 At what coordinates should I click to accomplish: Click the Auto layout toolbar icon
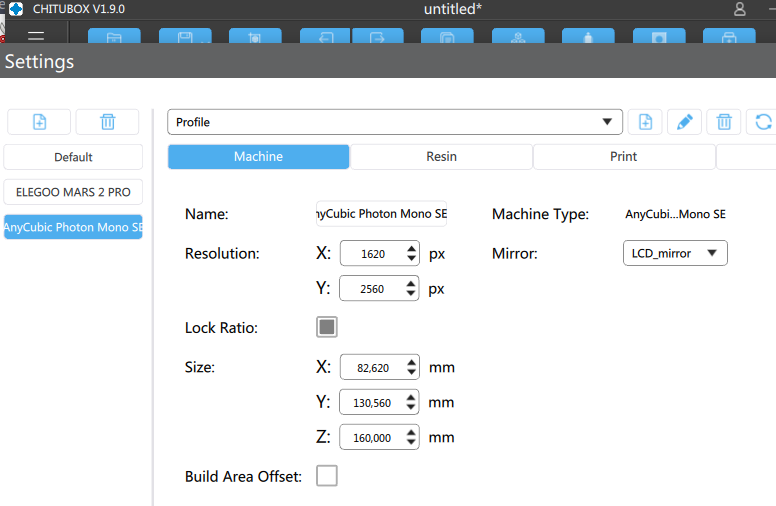[518, 36]
